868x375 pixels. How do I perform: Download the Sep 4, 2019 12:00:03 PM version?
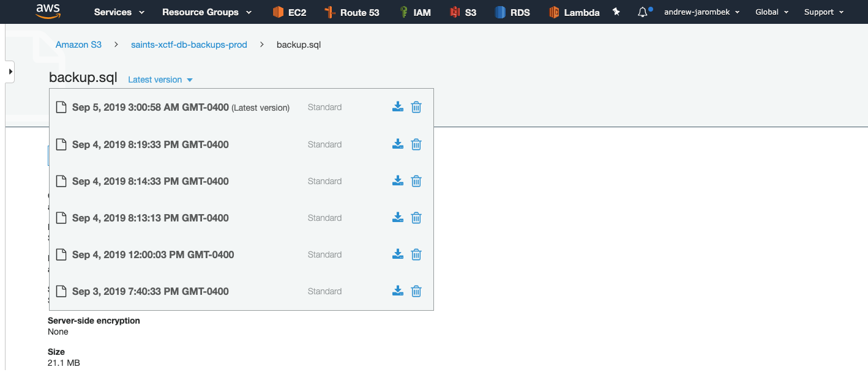[x=398, y=254]
